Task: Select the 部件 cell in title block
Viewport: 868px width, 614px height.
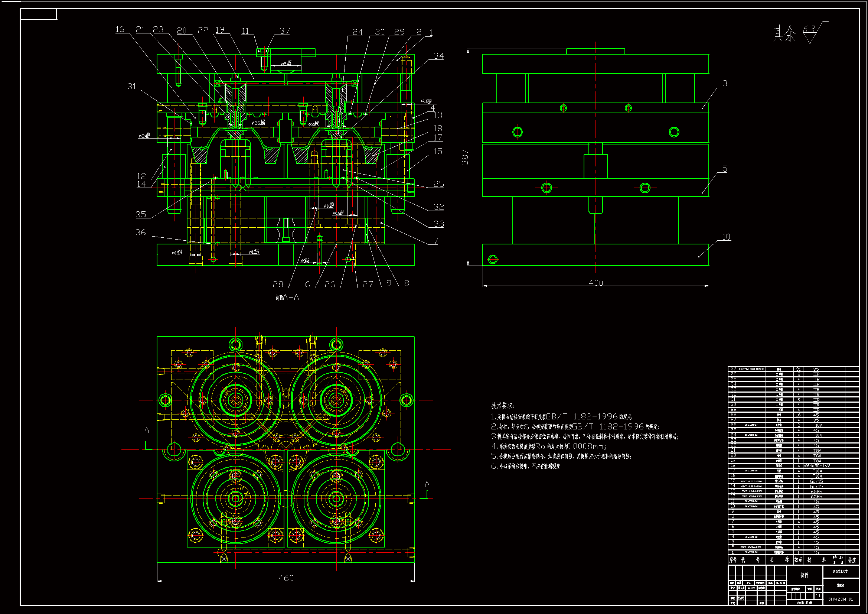Action: 804,575
